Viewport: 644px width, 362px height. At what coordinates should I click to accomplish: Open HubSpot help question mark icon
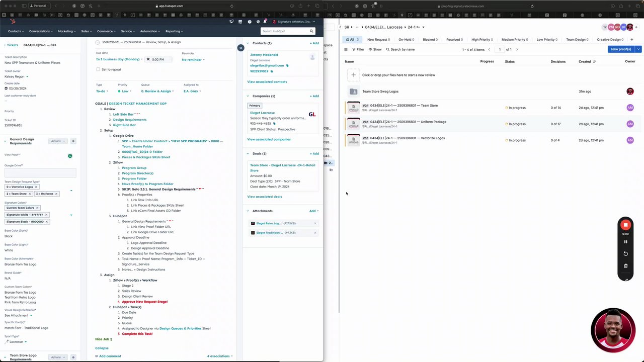coord(250,22)
